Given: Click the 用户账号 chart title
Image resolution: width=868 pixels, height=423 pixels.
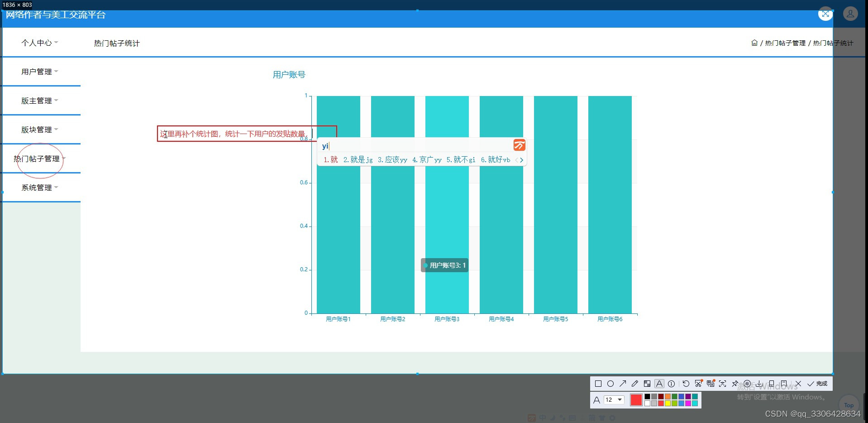Looking at the screenshot, I should tap(289, 75).
